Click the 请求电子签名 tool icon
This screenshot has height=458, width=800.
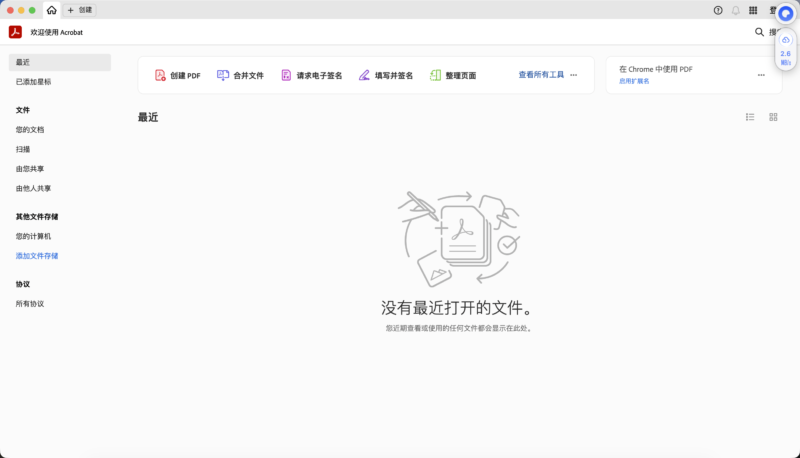pyautogui.click(x=286, y=75)
